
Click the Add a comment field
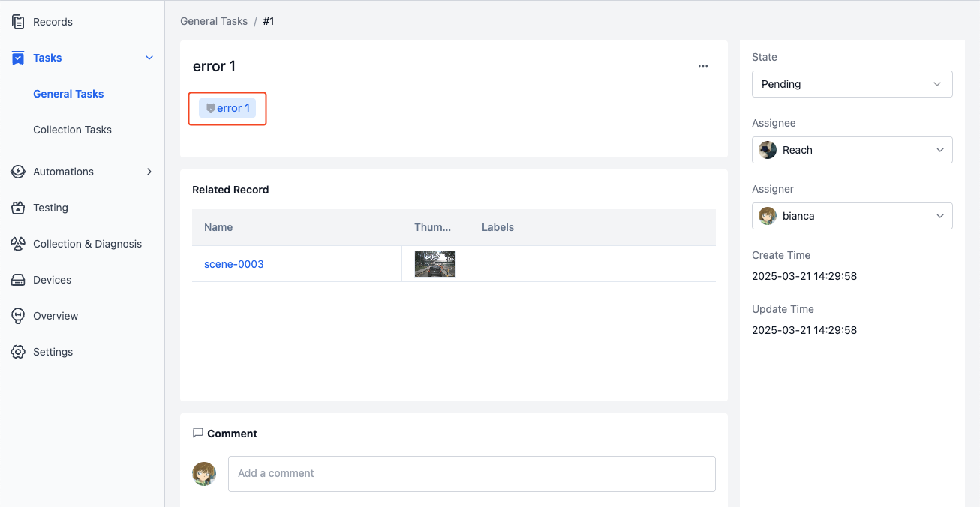tap(472, 474)
